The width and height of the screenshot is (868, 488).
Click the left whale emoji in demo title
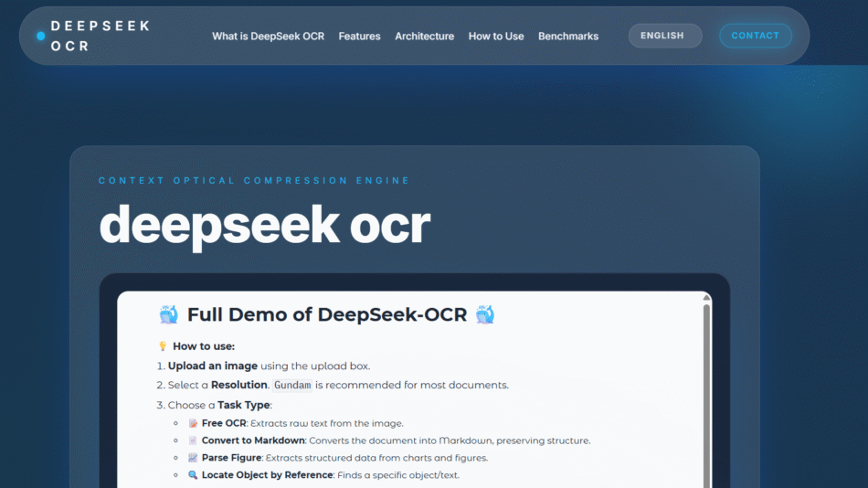(169, 315)
